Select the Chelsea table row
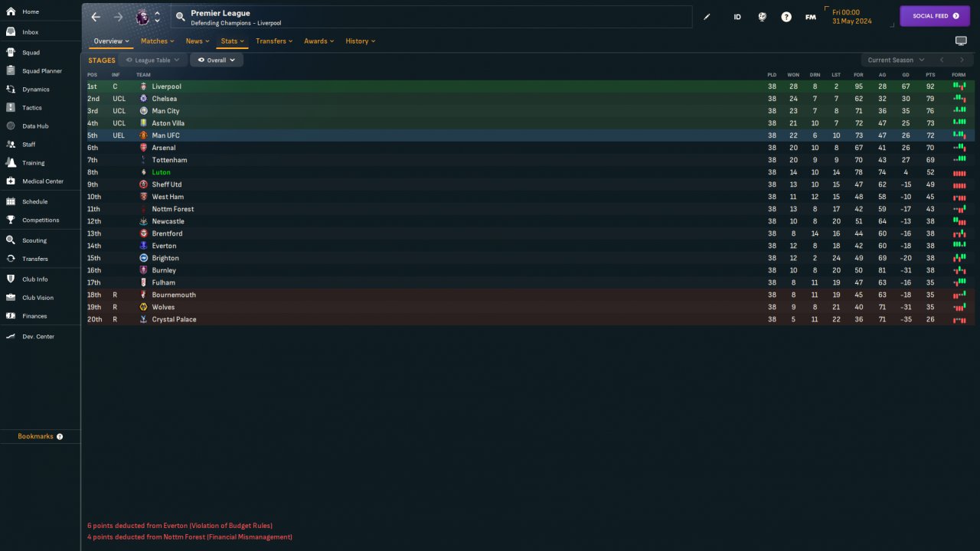980x551 pixels. [x=528, y=99]
